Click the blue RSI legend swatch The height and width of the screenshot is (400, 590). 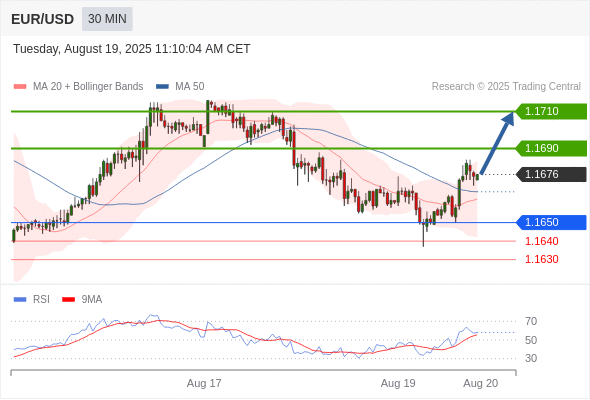pyautogui.click(x=20, y=300)
